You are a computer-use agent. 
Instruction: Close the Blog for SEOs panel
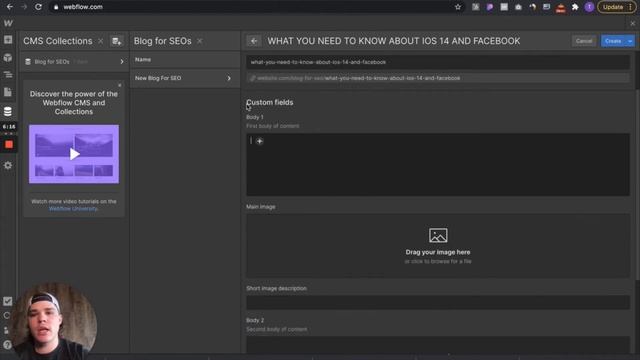point(200,41)
